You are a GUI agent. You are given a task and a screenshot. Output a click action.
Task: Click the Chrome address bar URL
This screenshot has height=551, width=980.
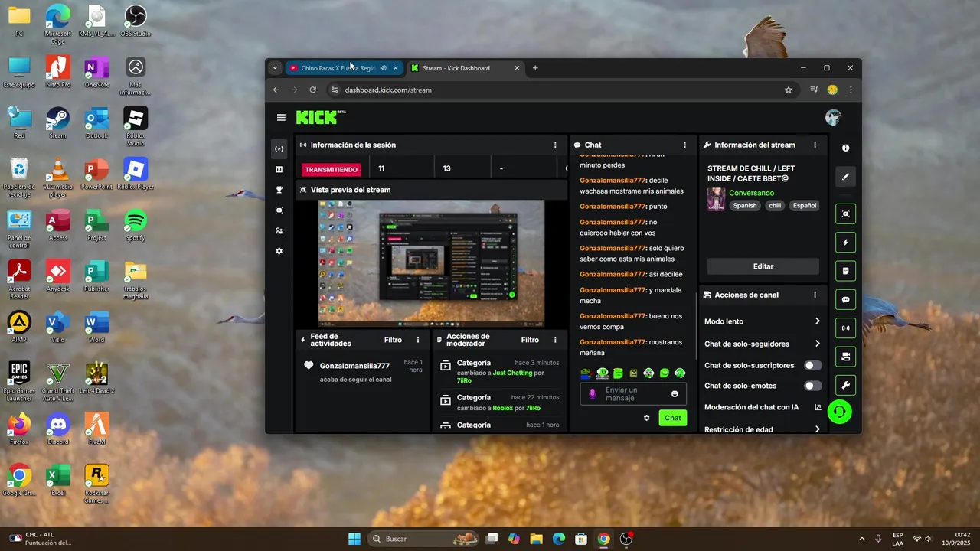click(388, 90)
